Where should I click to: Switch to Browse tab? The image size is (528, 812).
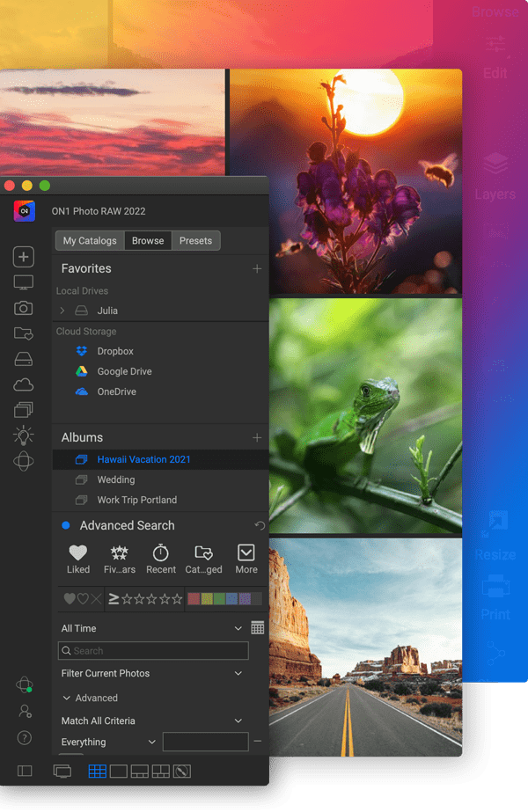(148, 241)
